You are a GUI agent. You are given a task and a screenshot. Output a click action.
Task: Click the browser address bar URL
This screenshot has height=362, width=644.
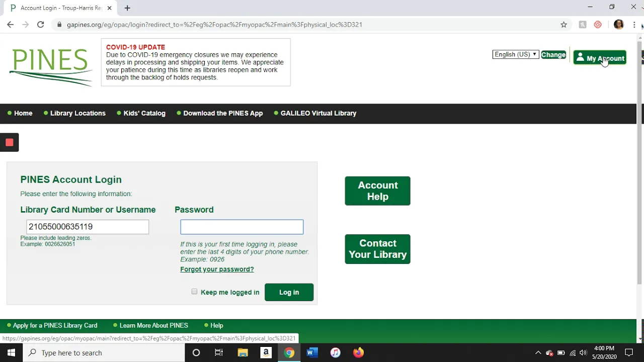[x=214, y=25]
